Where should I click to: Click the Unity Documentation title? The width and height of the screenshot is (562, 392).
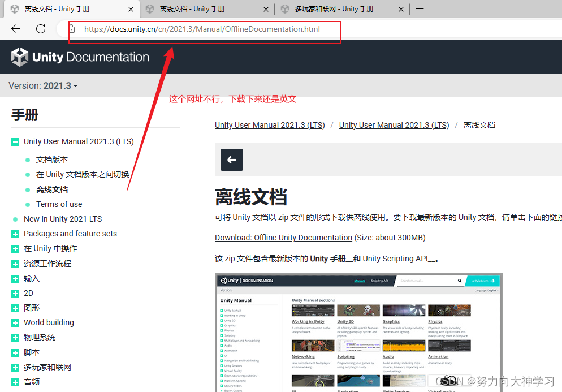[x=90, y=57]
